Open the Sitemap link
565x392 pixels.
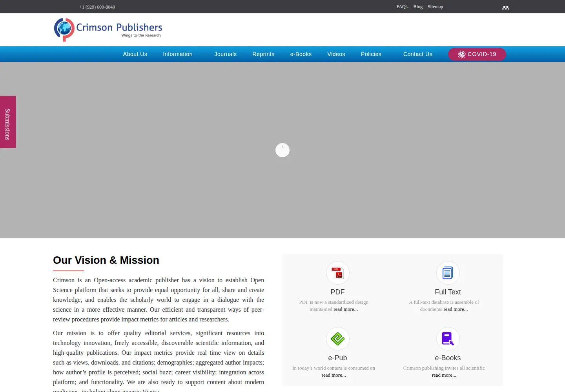click(x=435, y=7)
